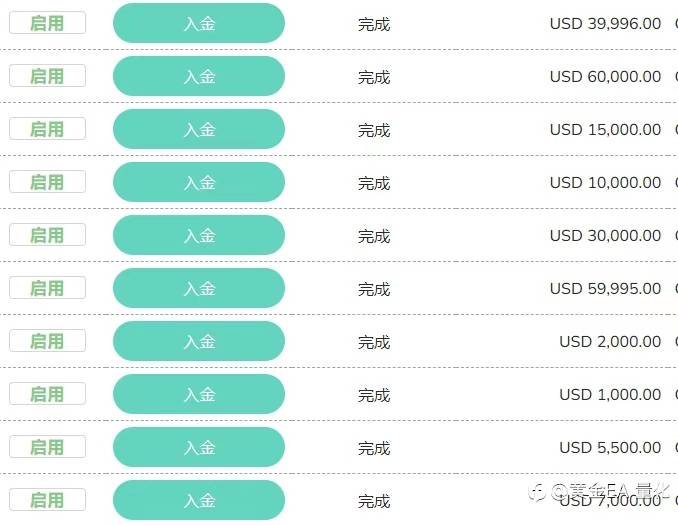Image resolution: width=678 pixels, height=525 pixels.
Task: Click the 完成 status for USD 30,000.00
Action: pyautogui.click(x=374, y=236)
